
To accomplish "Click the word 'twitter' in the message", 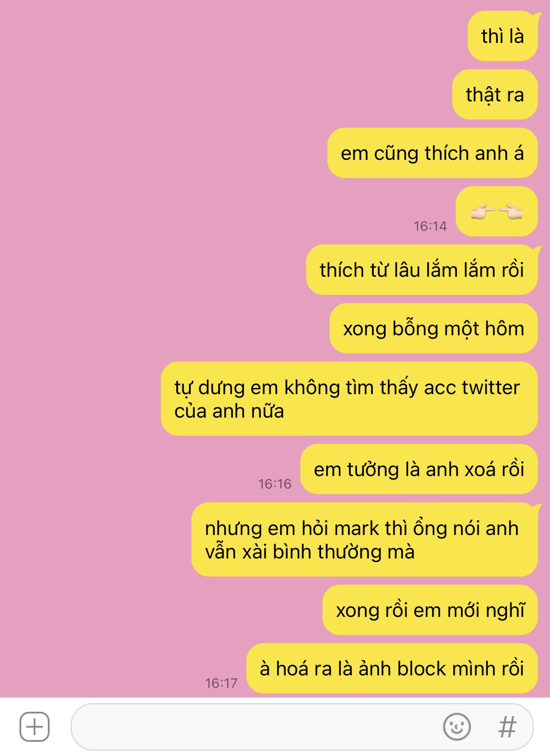I will (491, 388).
